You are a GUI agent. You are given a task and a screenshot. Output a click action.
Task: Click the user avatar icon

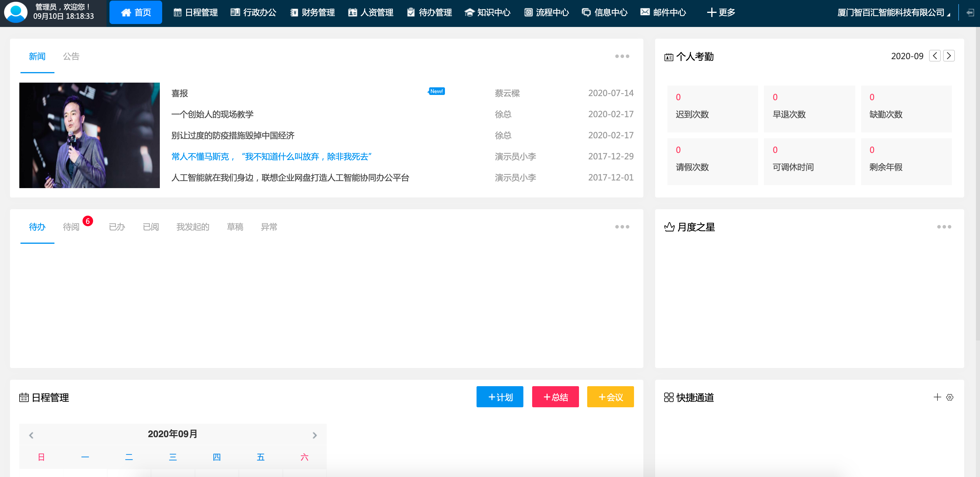pyautogui.click(x=16, y=12)
